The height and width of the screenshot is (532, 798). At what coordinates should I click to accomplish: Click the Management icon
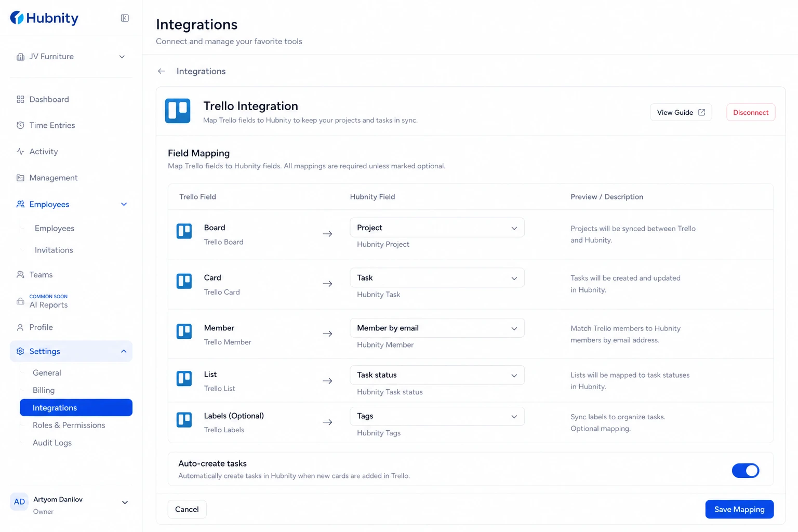click(x=20, y=178)
